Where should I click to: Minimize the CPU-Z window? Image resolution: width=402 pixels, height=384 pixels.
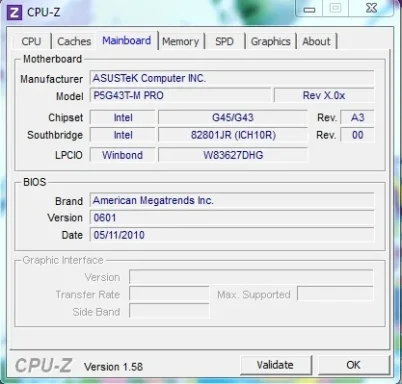tap(309, 9)
